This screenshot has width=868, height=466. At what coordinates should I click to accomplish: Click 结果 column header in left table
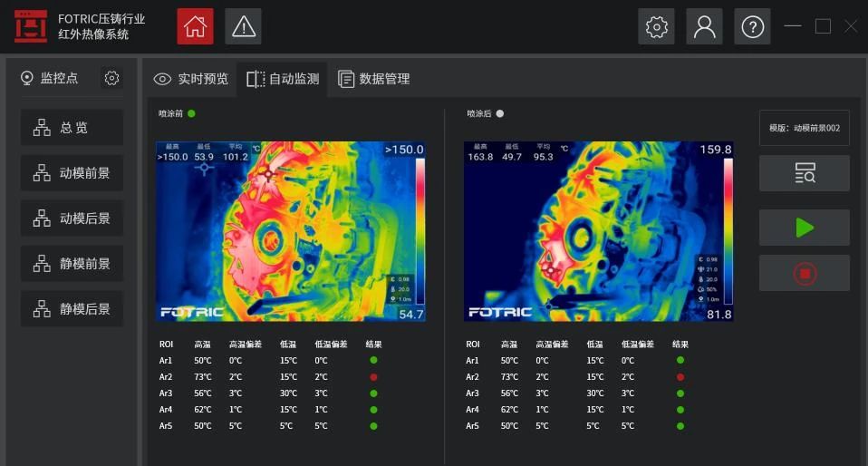tap(373, 345)
